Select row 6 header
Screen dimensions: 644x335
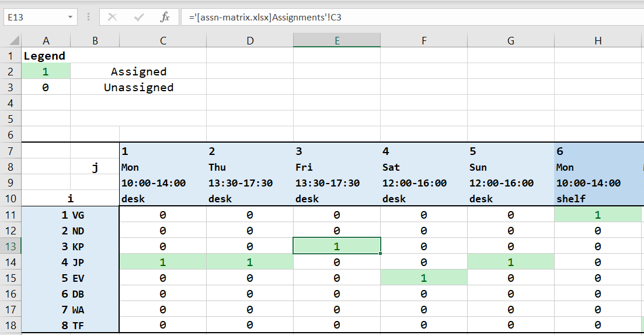[11, 134]
